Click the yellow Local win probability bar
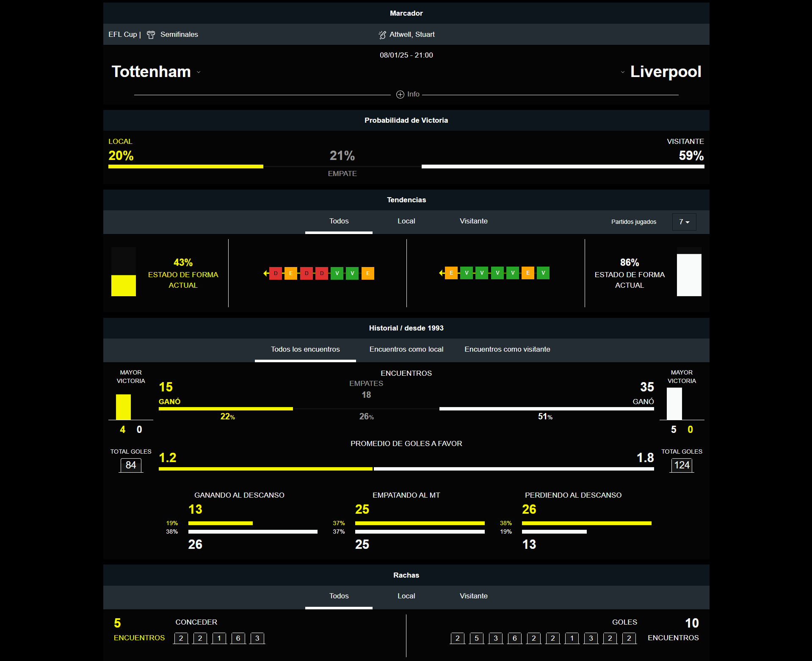Screen dimensions: 812x661 pyautogui.click(x=185, y=167)
